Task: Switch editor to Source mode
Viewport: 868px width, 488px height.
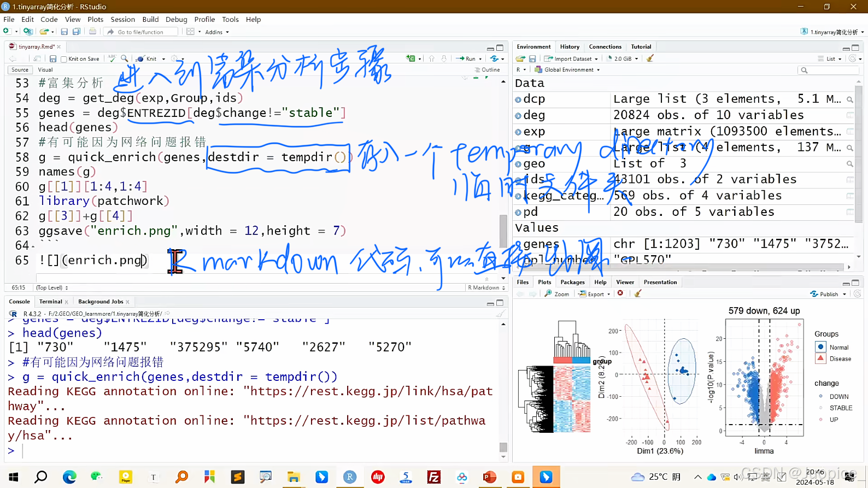Action: tap(20, 69)
